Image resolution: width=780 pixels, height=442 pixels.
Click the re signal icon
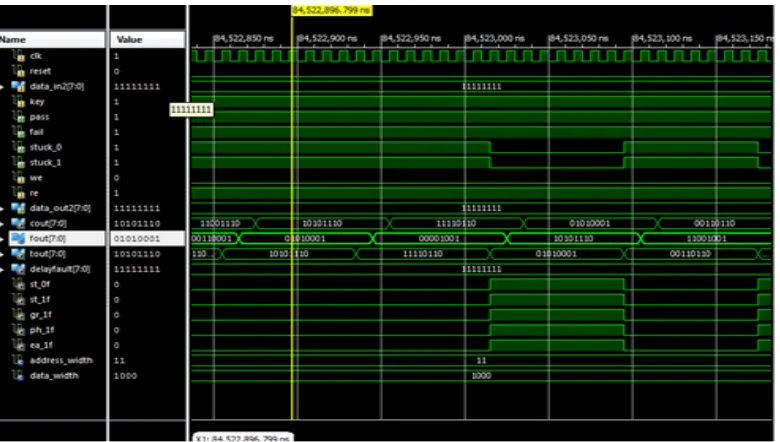19,193
